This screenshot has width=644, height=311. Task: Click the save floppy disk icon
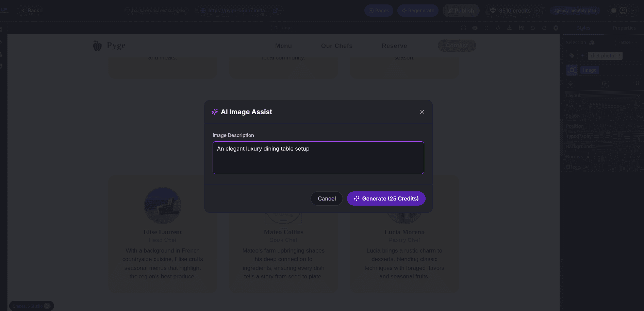tap(521, 28)
